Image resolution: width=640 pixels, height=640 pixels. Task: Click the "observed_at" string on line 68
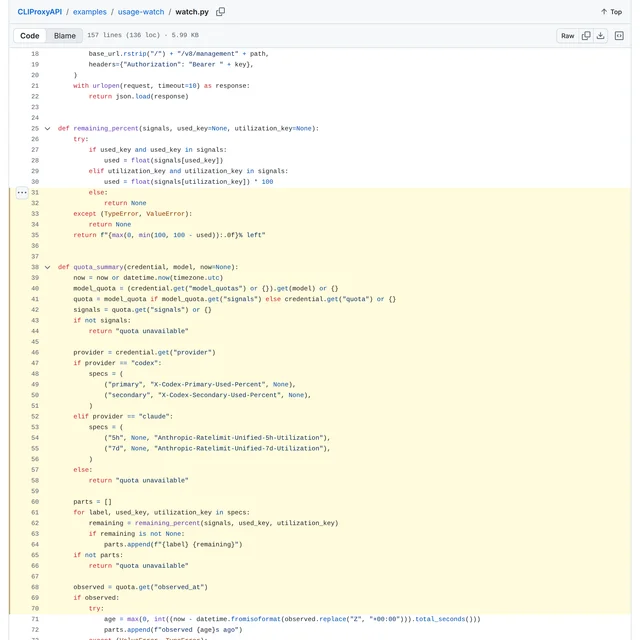[x=177, y=587]
